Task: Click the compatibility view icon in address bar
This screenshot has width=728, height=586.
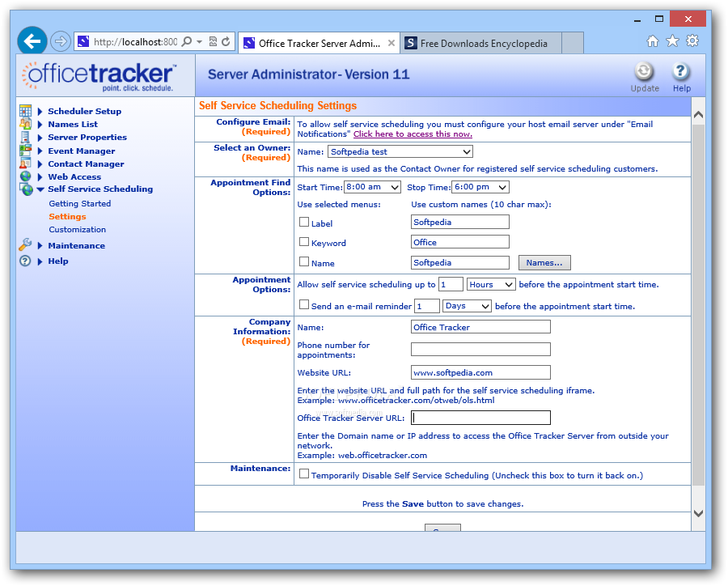Action: click(213, 42)
